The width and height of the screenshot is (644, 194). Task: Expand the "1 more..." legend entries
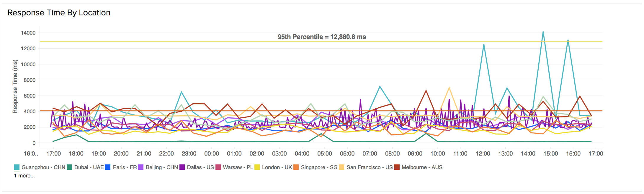pyautogui.click(x=24, y=176)
